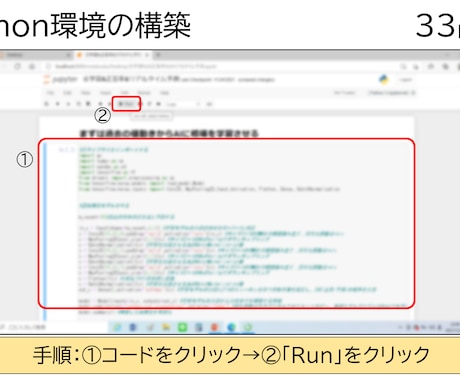Paste cells below in the Jupyter toolbar
Viewport: 460px width, 380px height.
pyautogui.click(x=88, y=104)
